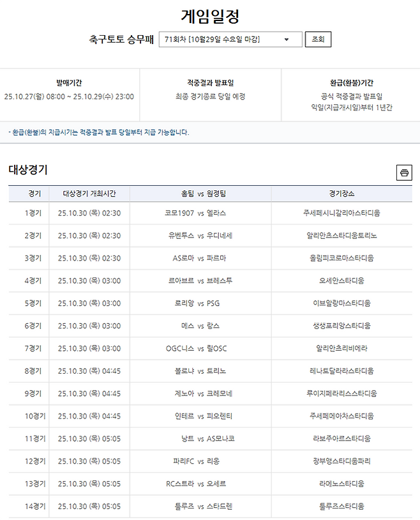Select the 툴루즈 vs 스타드렌 match
Viewport: 420px width, 520px height.
(x=200, y=506)
